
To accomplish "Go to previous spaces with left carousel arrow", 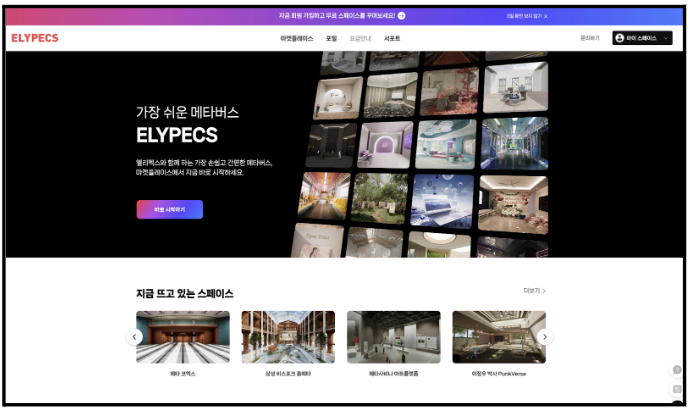I will (134, 337).
